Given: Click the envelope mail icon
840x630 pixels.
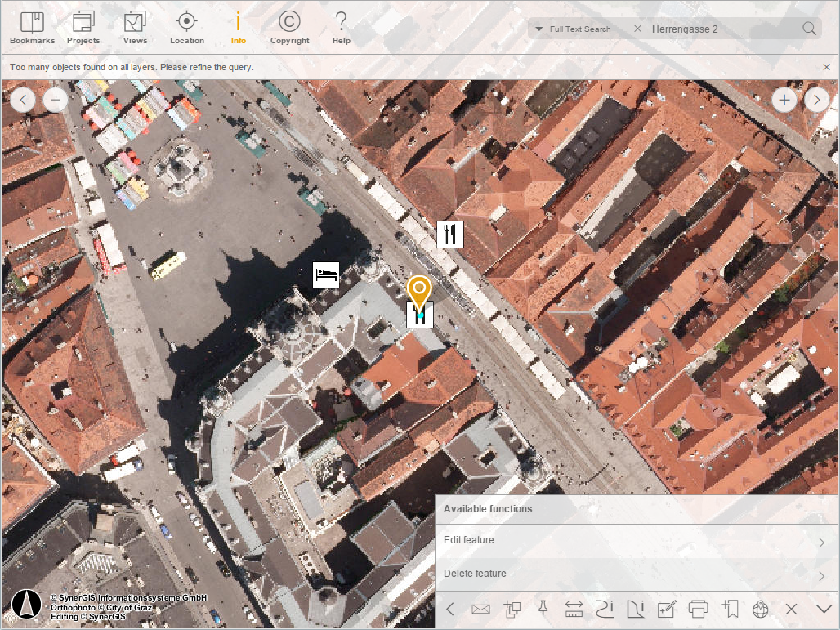Looking at the screenshot, I should (x=480, y=609).
